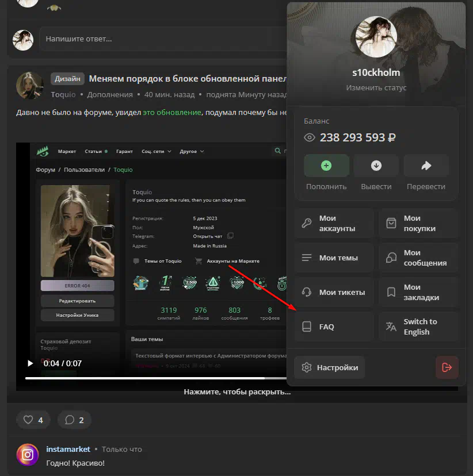Click the Напишите ответ reply field
This screenshot has height=476, width=473.
pos(161,39)
